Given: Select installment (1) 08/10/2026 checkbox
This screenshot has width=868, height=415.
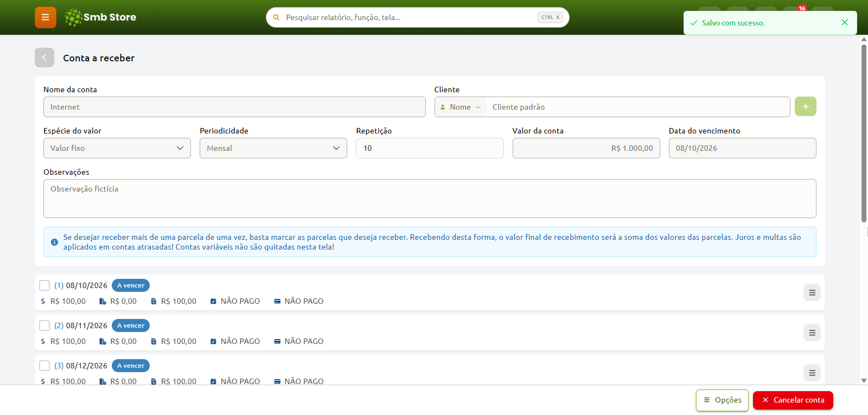Looking at the screenshot, I should 44,285.
